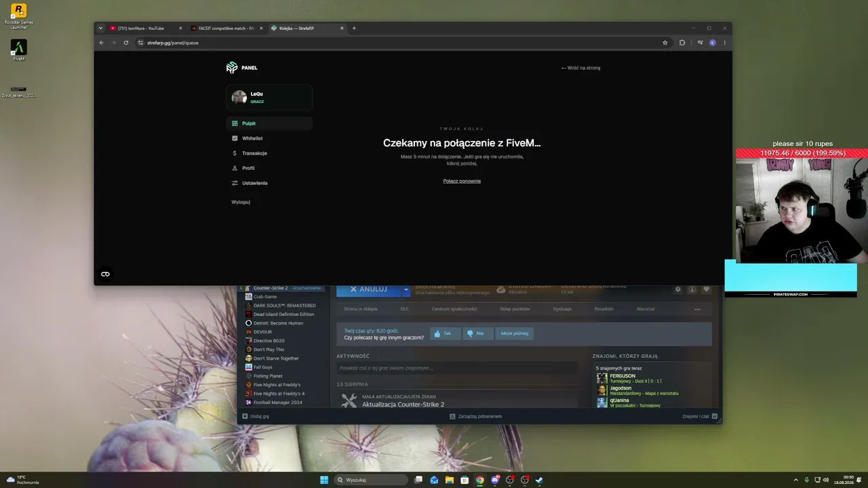Image resolution: width=868 pixels, height=488 pixels.
Task: Click the ANULUJ button in Steam
Action: point(369,289)
